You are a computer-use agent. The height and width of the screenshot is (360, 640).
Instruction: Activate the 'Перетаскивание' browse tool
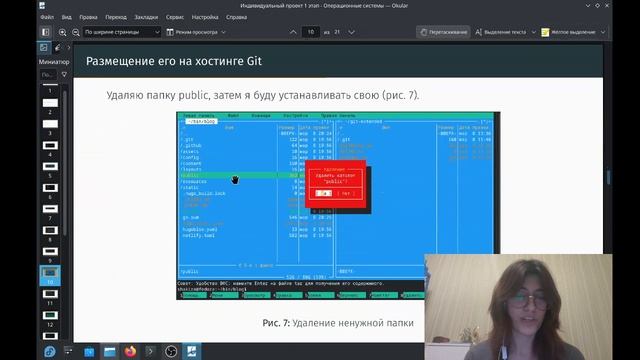(x=443, y=32)
